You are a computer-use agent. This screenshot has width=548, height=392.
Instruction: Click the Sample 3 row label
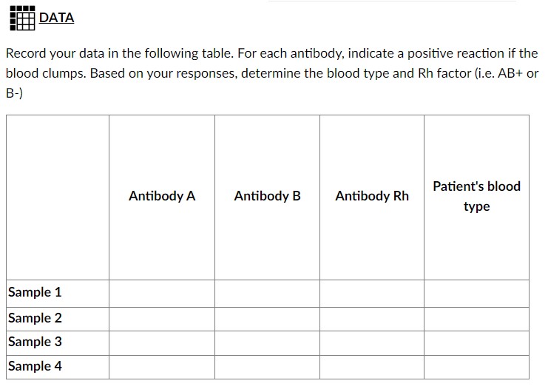[35, 342]
